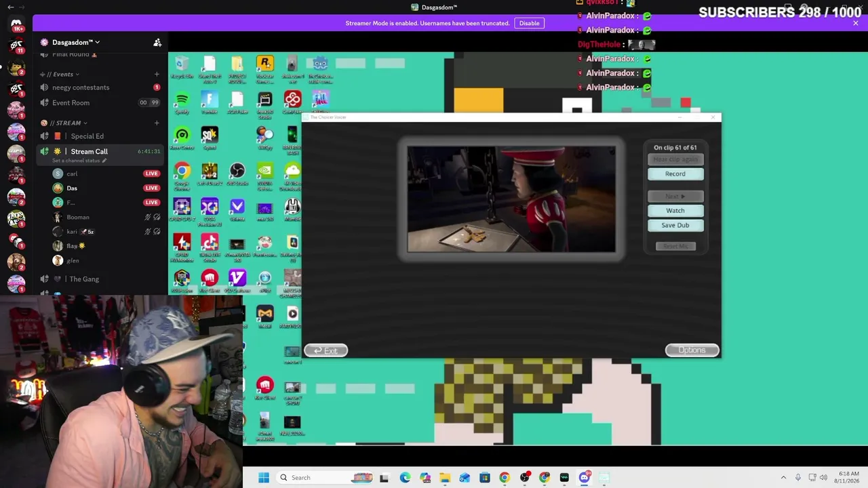Edit the channel status pencil icon
Screen dimensions: 868x488
[104, 161]
